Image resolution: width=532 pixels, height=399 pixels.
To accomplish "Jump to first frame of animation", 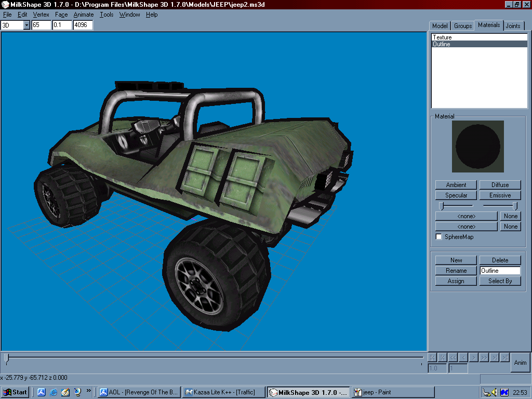I will 432,357.
